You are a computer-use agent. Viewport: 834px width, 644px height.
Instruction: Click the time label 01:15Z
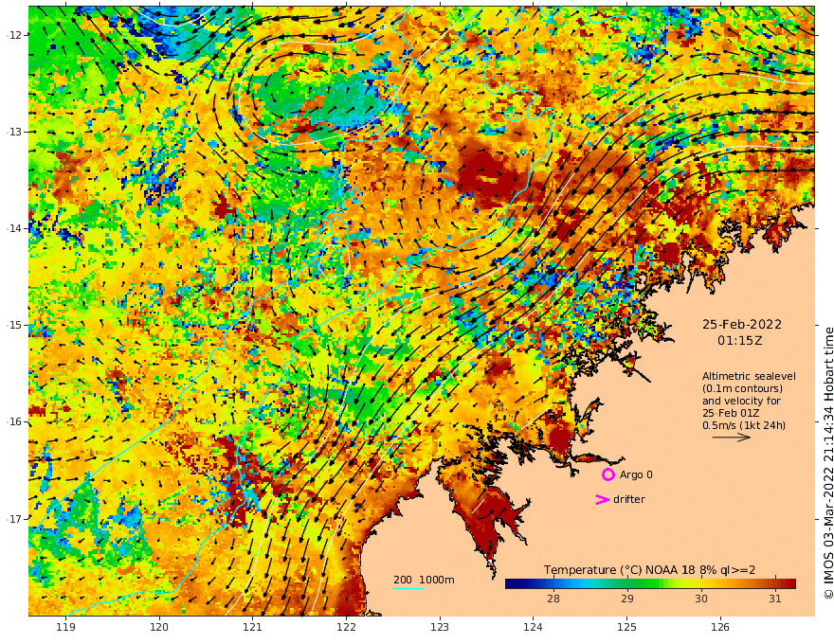(x=740, y=341)
